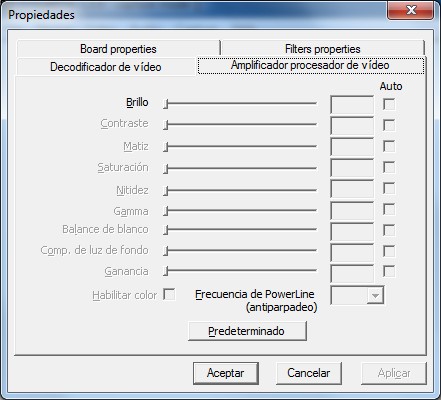Open the Frecuencia de PowerLine dropdown
Viewport: 441px width, 400px height.
click(x=357, y=295)
